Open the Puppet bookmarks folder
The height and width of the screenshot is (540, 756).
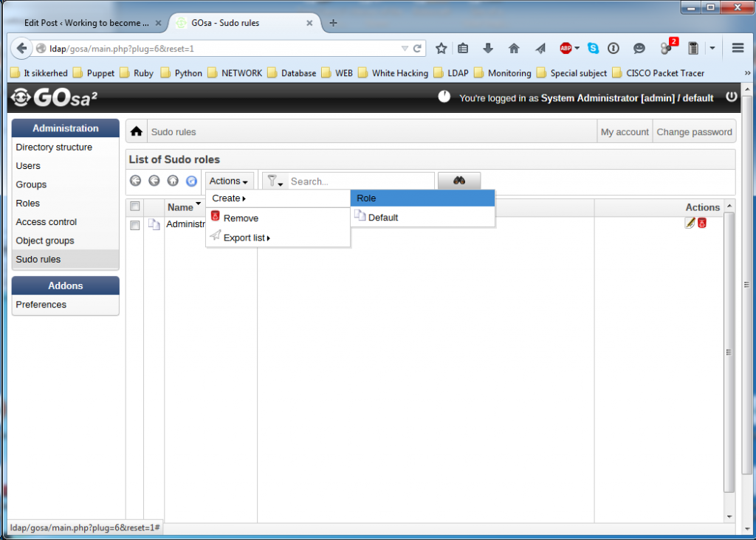[94, 73]
